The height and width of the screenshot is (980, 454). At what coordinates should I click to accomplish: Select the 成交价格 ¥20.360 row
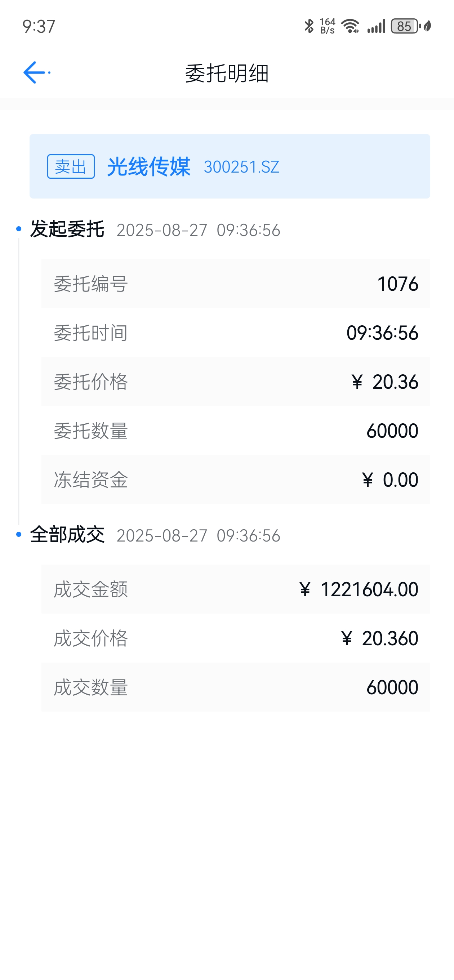[236, 638]
